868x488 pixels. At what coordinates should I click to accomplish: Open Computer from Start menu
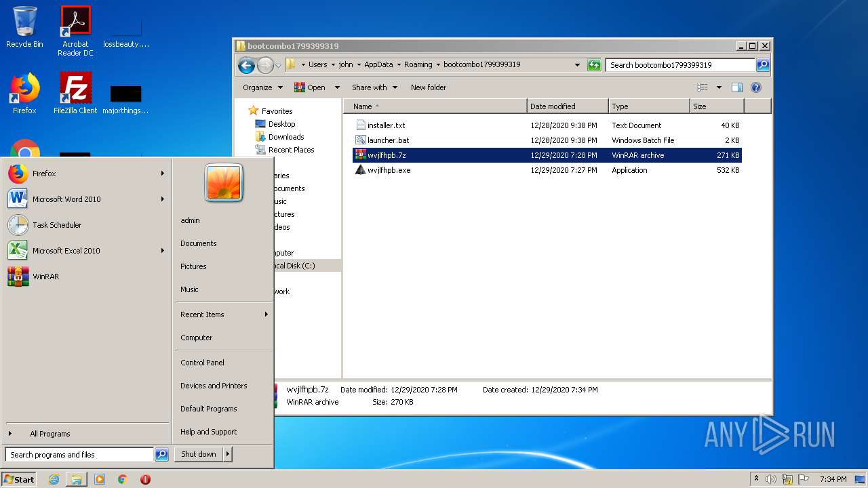[x=197, y=338]
